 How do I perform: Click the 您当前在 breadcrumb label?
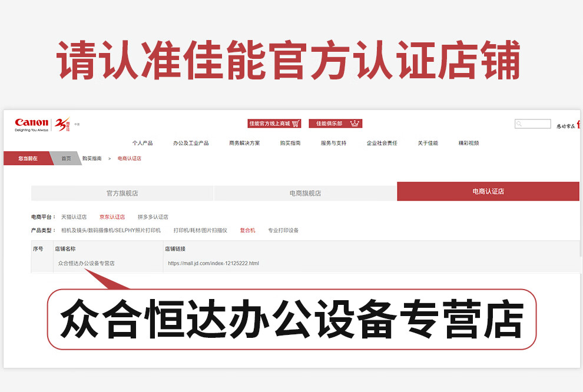click(x=28, y=158)
